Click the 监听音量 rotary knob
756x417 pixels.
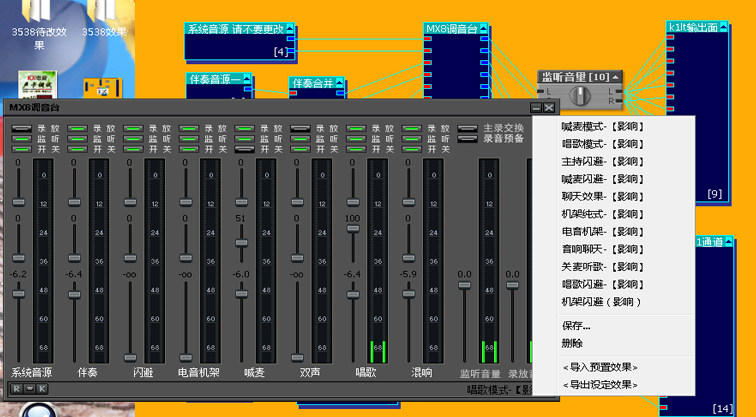click(x=580, y=95)
